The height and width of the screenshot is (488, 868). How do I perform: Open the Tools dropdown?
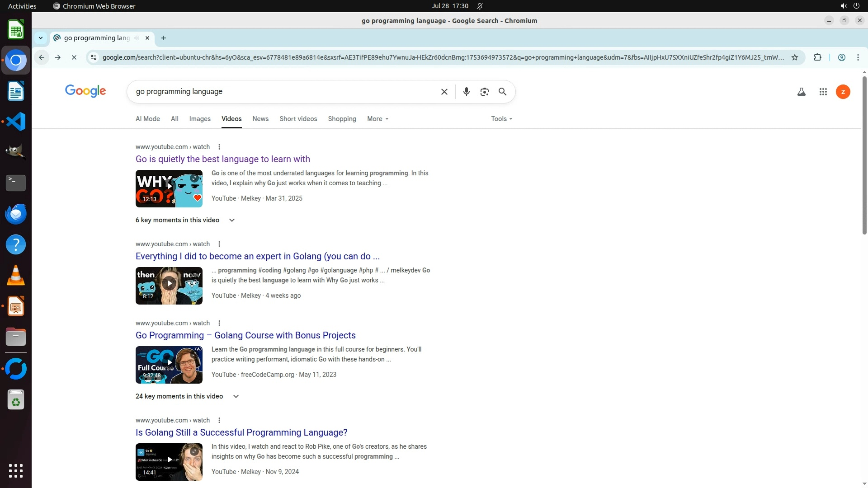coord(501,119)
